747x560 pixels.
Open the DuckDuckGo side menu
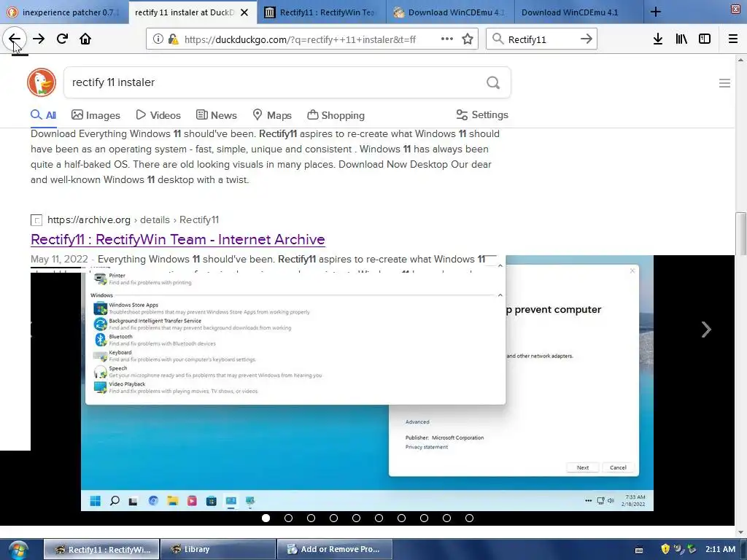click(724, 83)
